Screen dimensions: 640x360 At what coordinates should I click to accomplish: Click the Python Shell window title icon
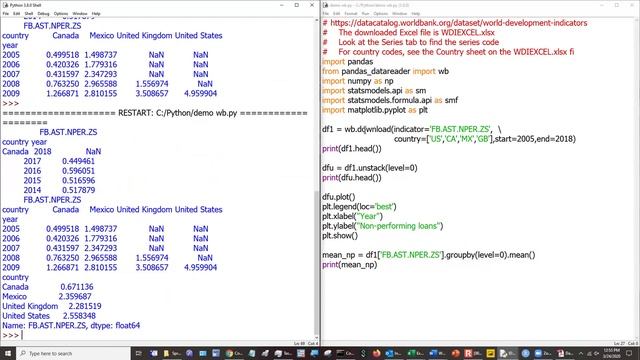point(5,5)
